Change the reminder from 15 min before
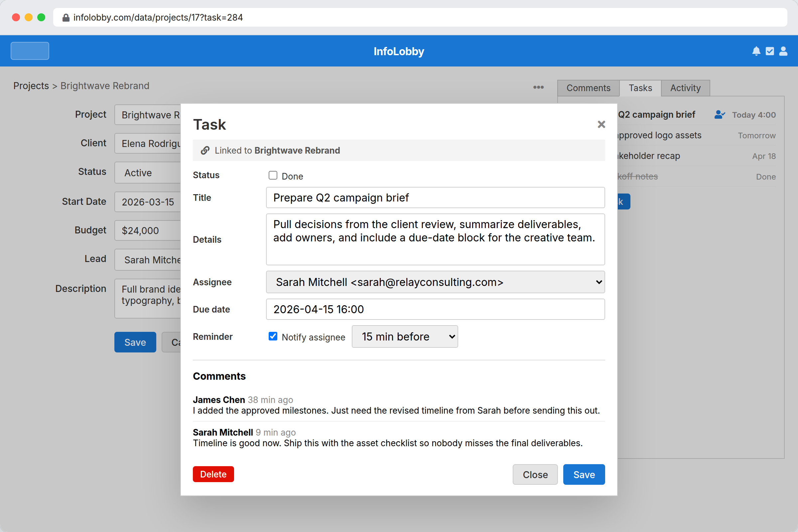 404,336
